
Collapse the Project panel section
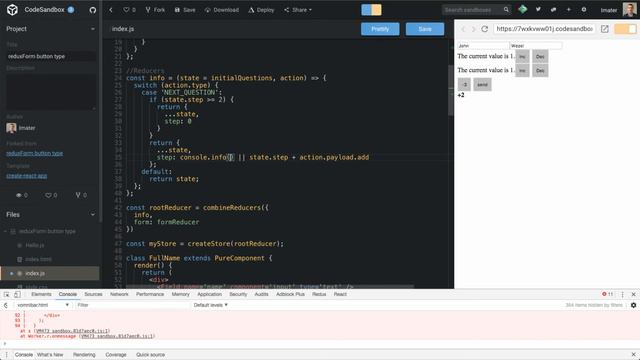(93, 29)
